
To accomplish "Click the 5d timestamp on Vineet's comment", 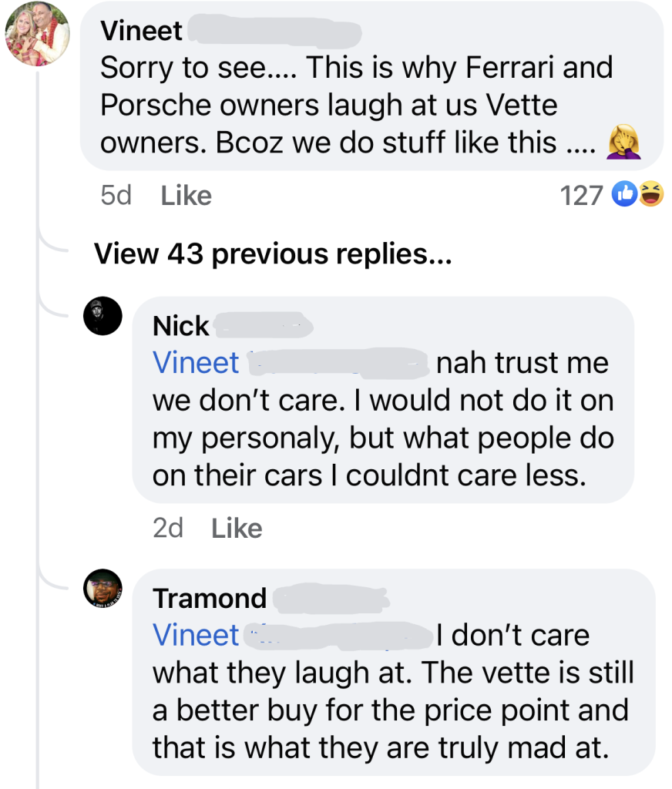I will pos(116,196).
